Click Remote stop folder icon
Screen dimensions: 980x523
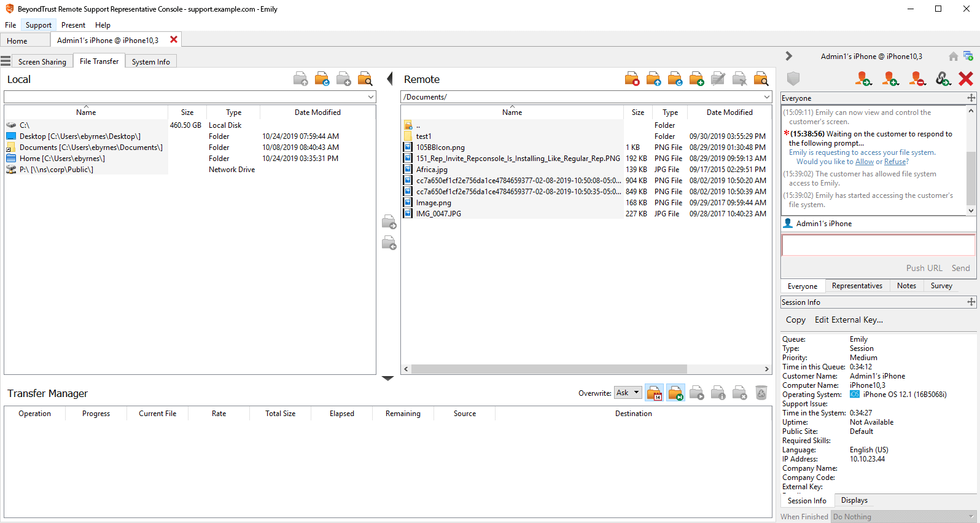coord(632,79)
